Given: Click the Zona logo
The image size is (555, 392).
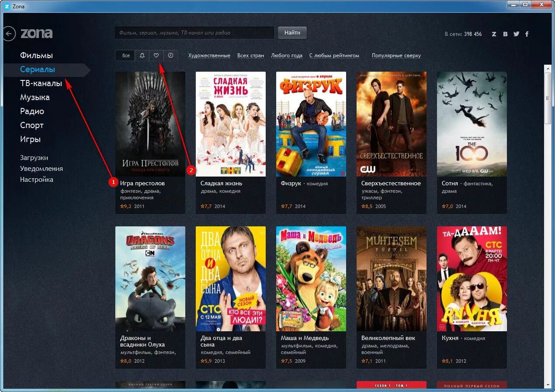Looking at the screenshot, I should tap(37, 33).
